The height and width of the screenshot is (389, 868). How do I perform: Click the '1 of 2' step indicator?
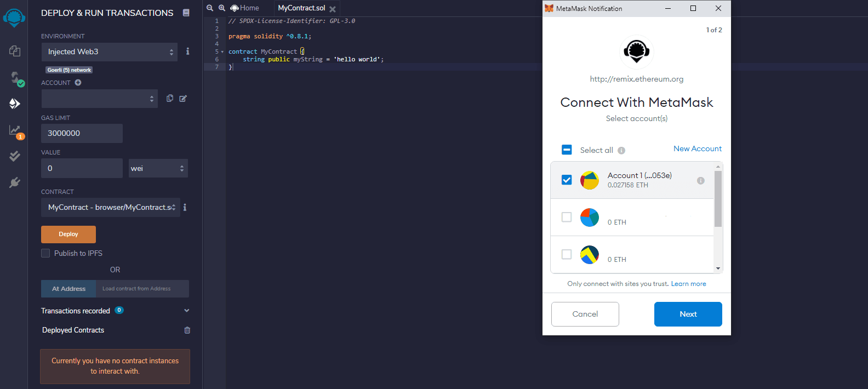(714, 30)
